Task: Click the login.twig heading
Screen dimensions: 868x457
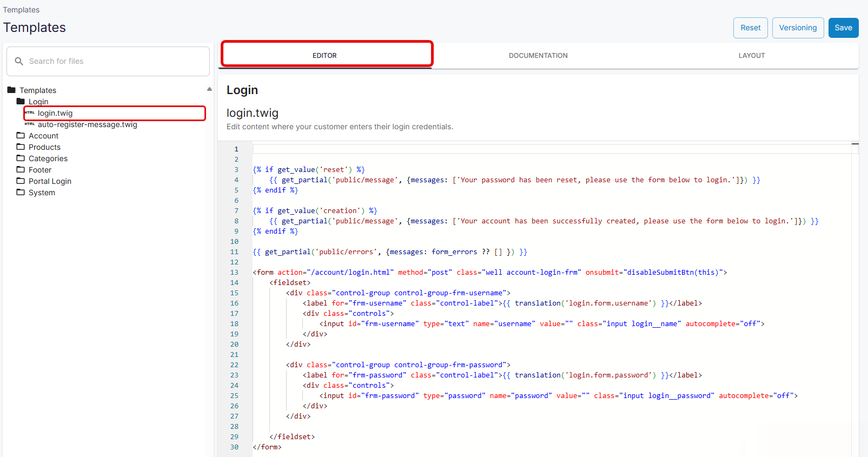Action: pos(253,113)
